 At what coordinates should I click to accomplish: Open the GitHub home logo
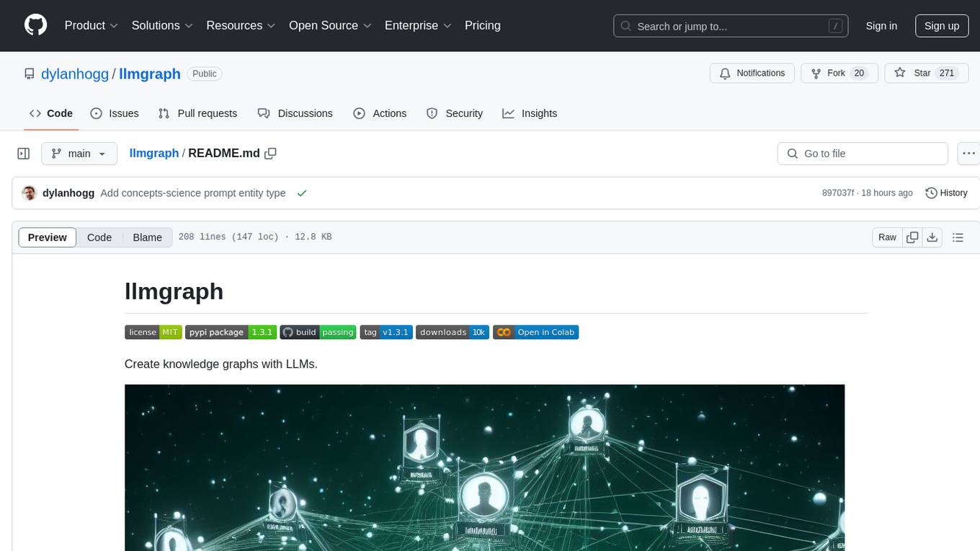point(35,25)
